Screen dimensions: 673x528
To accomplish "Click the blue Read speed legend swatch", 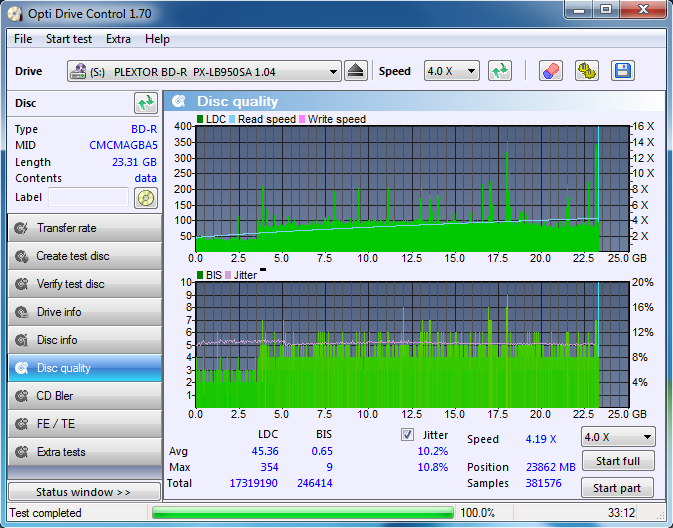I will point(232,119).
